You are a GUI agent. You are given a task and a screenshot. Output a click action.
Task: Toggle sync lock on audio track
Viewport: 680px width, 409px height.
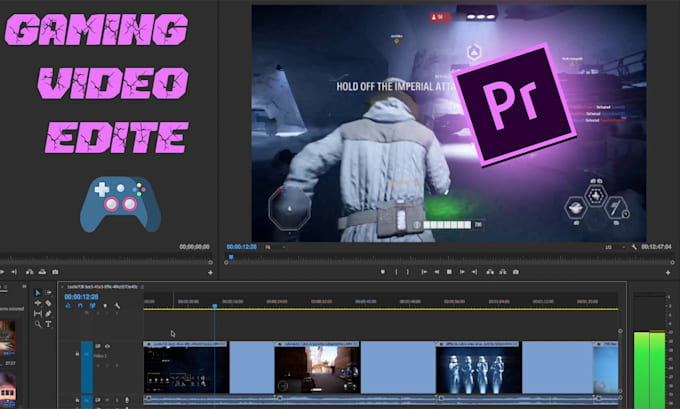click(98, 400)
